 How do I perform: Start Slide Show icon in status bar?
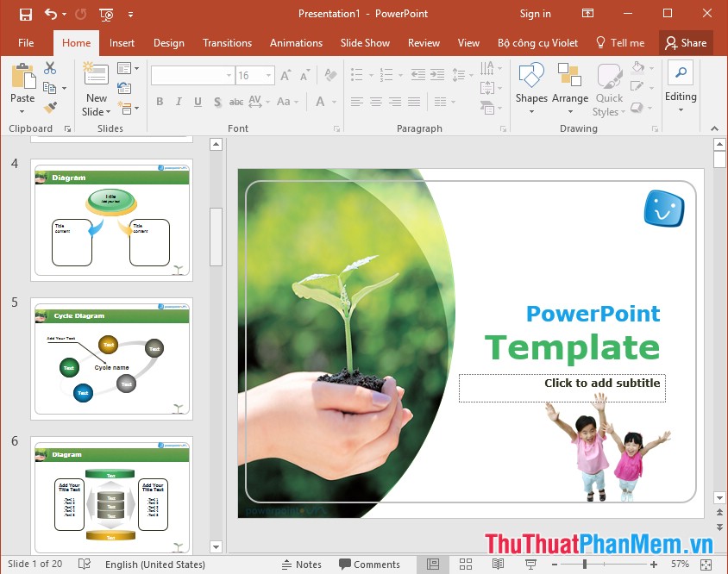[x=530, y=565]
